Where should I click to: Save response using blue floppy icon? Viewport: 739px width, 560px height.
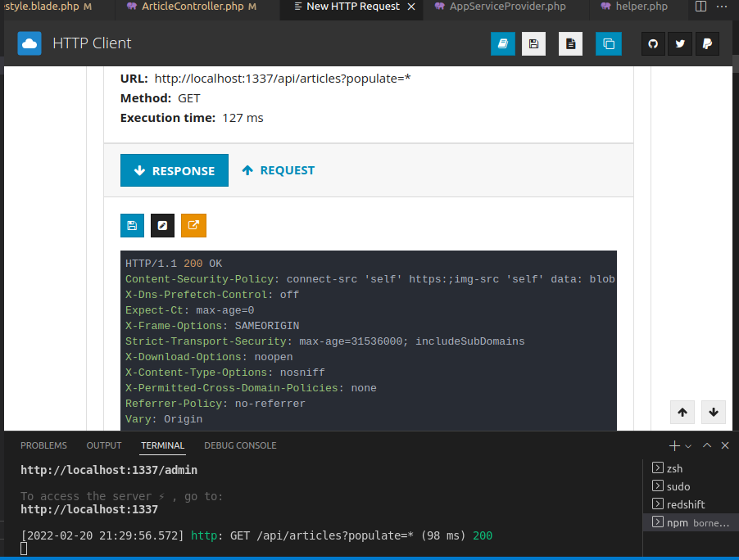132,226
